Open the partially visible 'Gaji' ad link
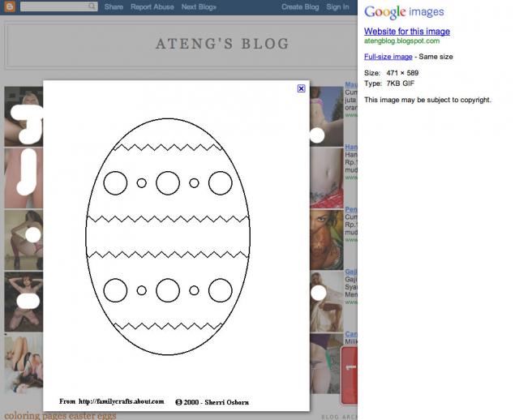This screenshot has height=420, width=519. click(351, 272)
